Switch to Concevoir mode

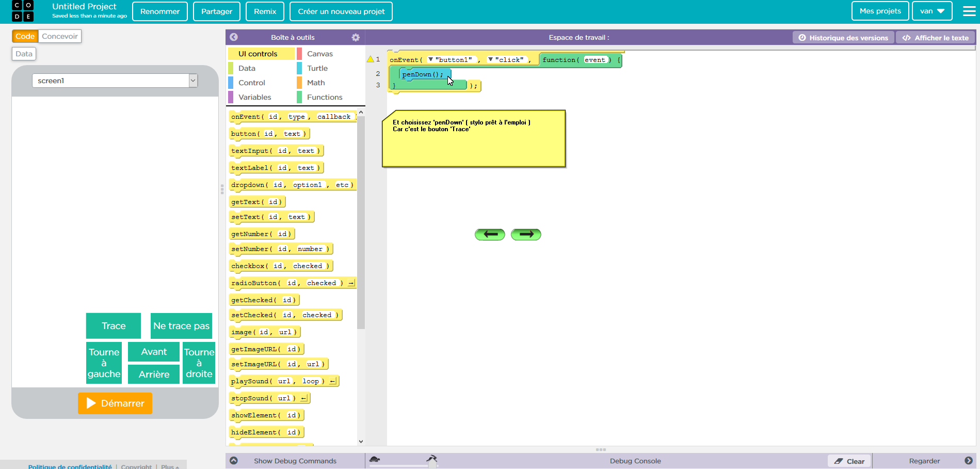(60, 36)
